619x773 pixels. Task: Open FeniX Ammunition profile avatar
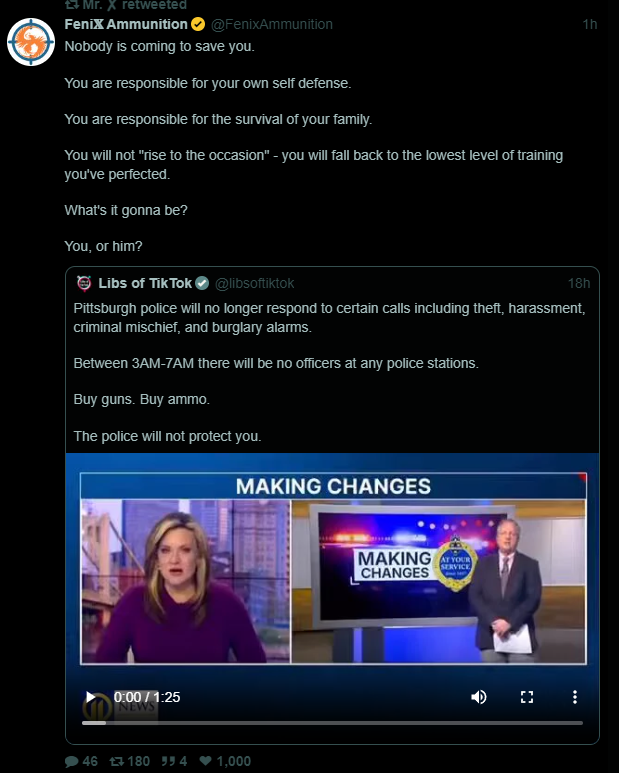tap(31, 42)
